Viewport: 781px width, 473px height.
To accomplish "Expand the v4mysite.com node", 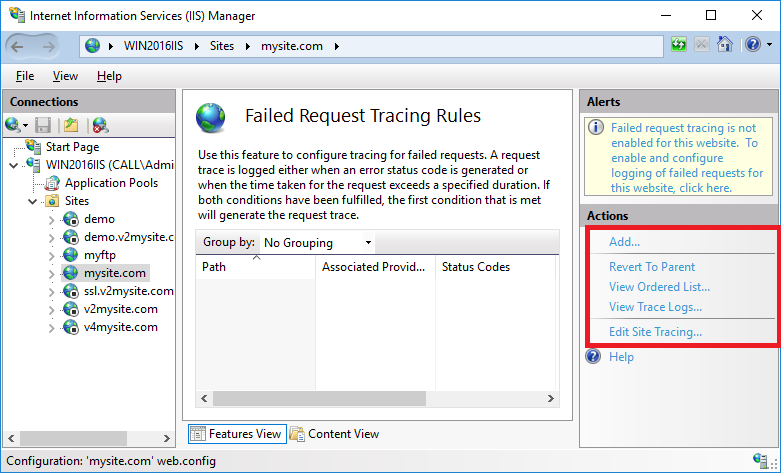I will click(52, 327).
